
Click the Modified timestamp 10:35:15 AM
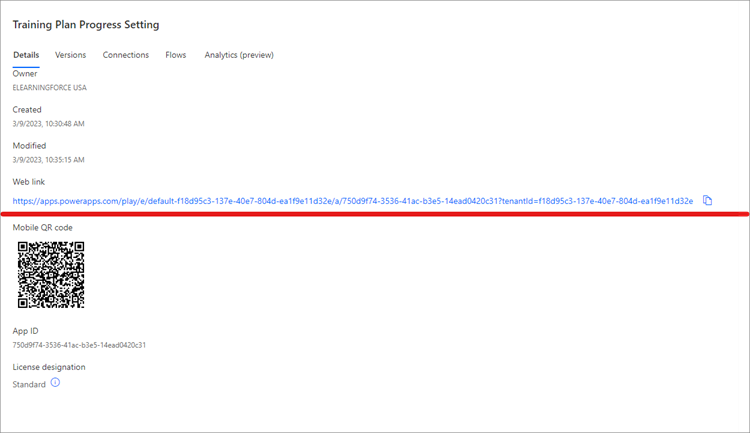coord(48,160)
